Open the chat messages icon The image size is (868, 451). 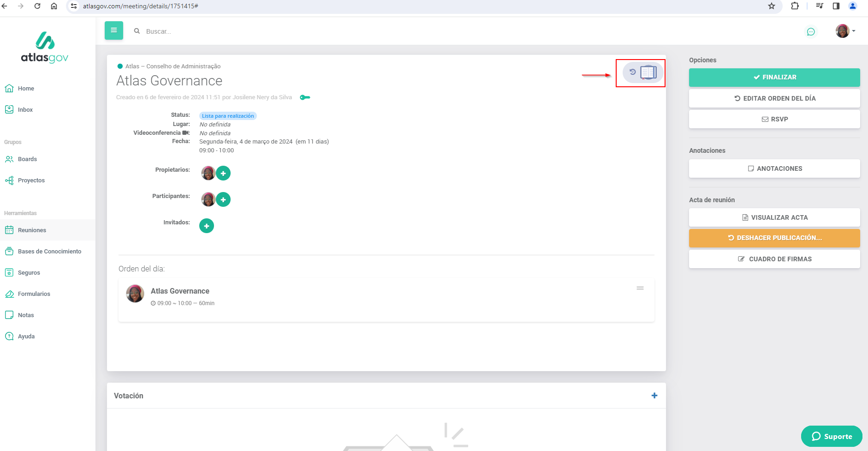[811, 31]
